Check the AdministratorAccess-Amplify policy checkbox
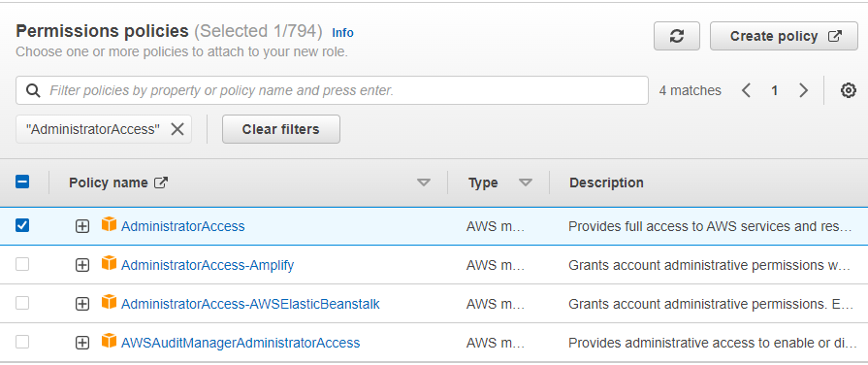The image size is (868, 365). pos(22,265)
